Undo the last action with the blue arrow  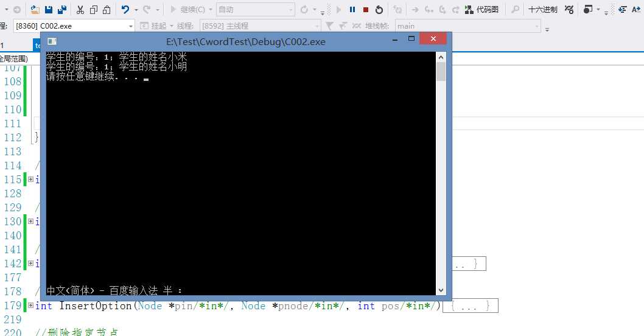[125, 9]
